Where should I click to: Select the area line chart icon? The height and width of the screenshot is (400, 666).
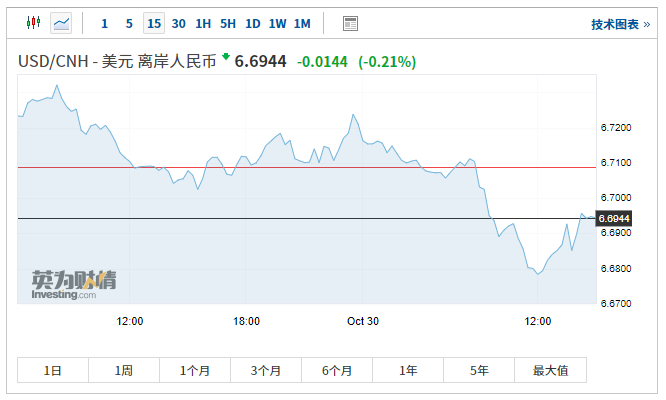tap(61, 23)
